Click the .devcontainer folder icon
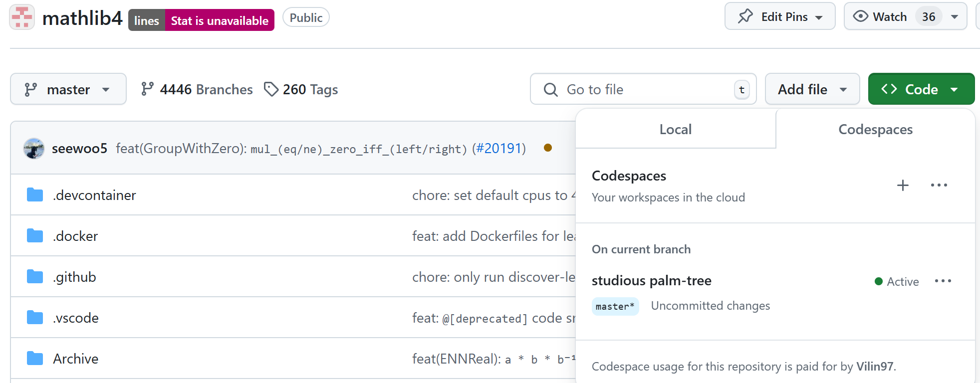 35,195
